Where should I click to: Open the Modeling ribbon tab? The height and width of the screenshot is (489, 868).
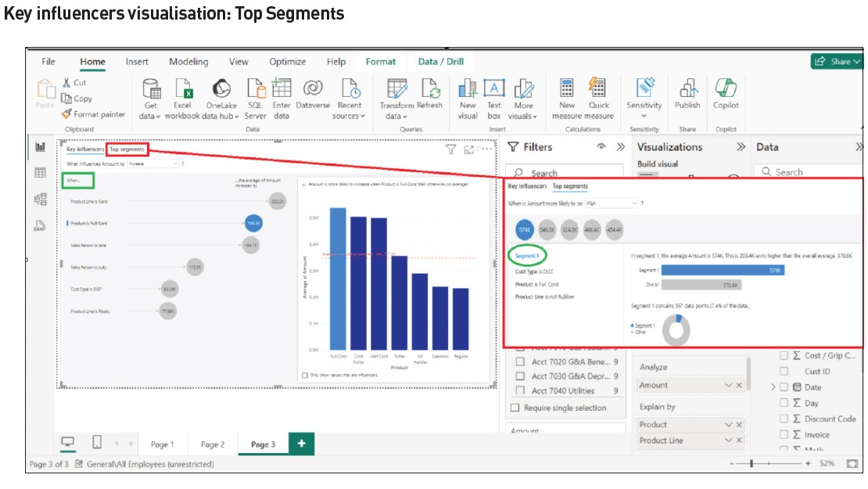click(188, 62)
